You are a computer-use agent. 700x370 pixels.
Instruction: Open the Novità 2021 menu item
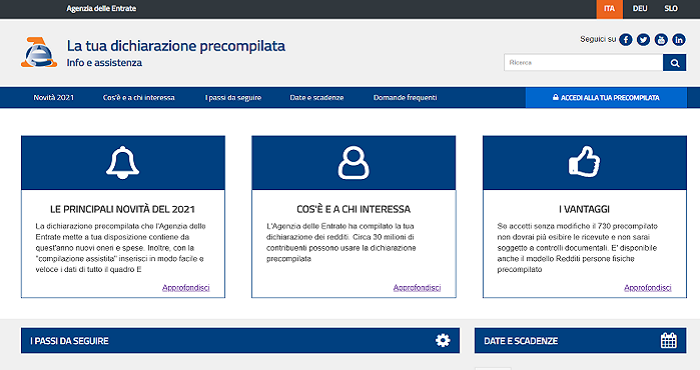(54, 98)
